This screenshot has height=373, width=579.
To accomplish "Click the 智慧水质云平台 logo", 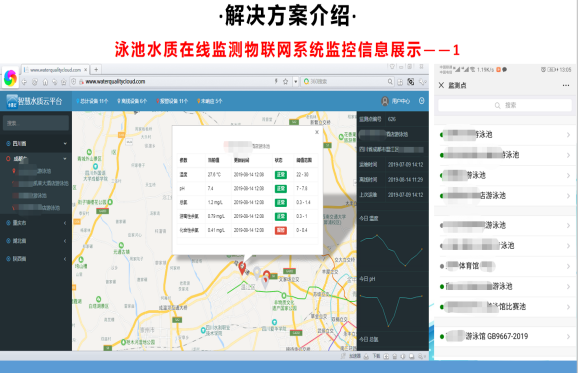I will [x=35, y=101].
